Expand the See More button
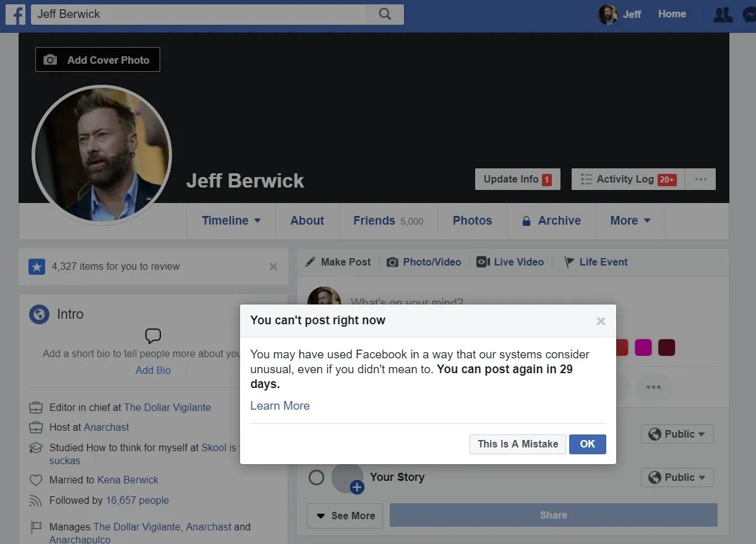This screenshot has height=544, width=756. [345, 516]
